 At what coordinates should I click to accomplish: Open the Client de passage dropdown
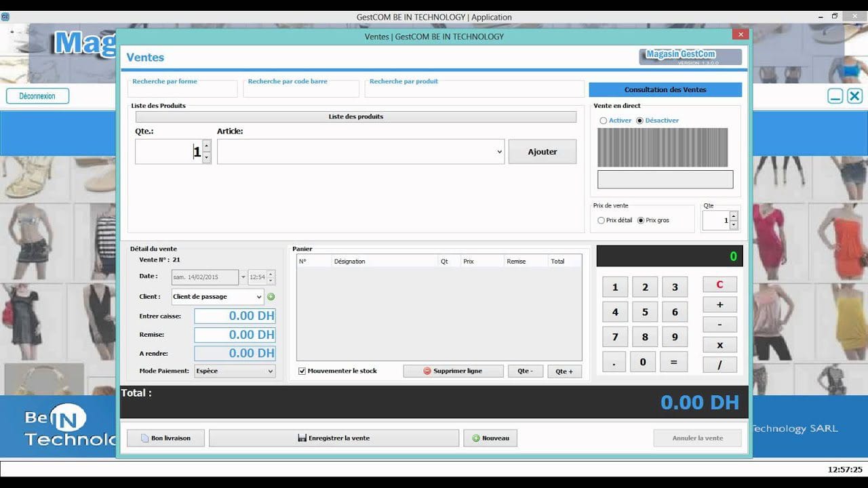tap(259, 297)
